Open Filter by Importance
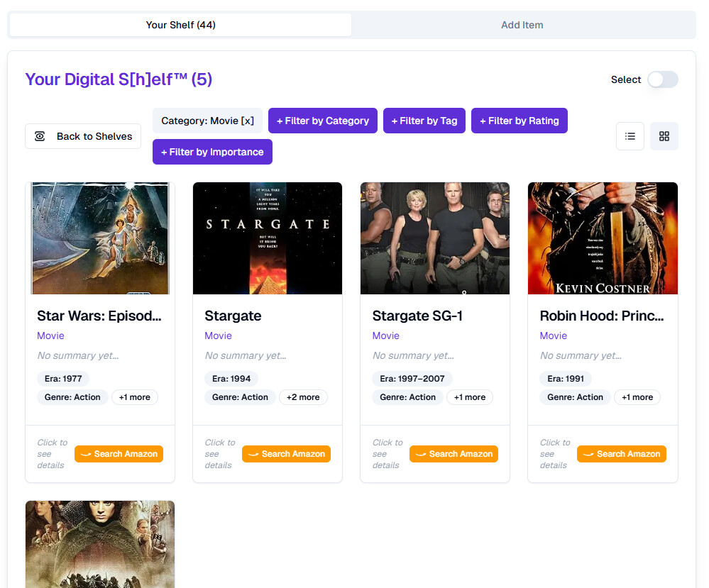This screenshot has height=588, width=709. pyautogui.click(x=212, y=152)
